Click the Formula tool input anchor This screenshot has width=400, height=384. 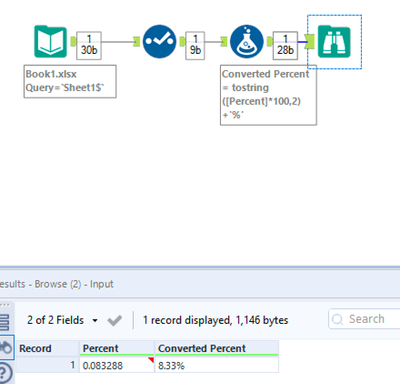click(x=224, y=42)
